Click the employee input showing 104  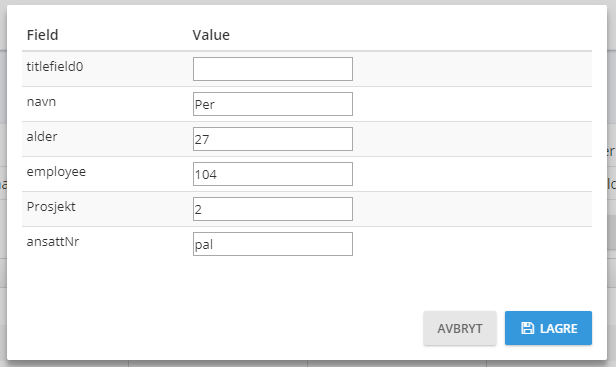tap(273, 174)
